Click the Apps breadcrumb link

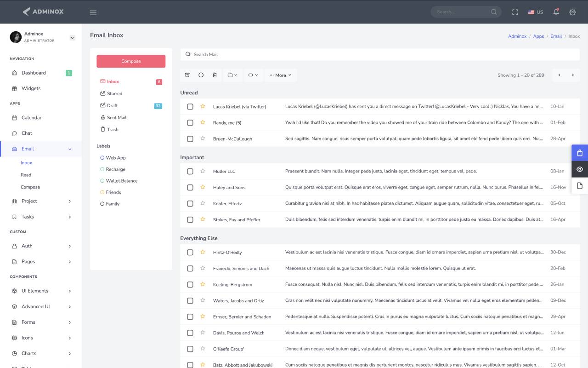click(x=538, y=36)
